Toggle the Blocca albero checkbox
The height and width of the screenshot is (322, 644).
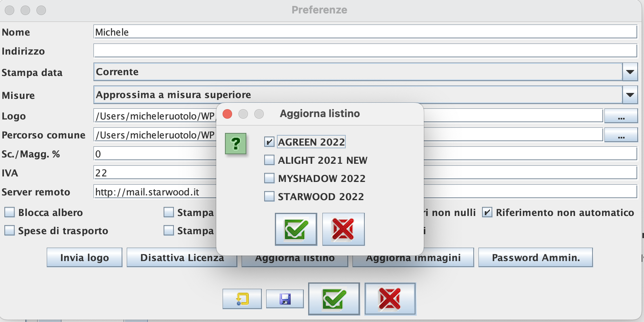tap(10, 212)
